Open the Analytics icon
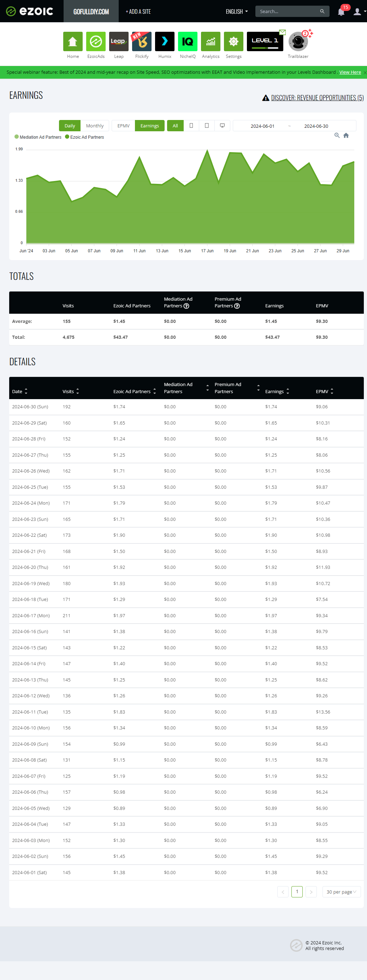The width and height of the screenshot is (367, 980). pos(211,42)
